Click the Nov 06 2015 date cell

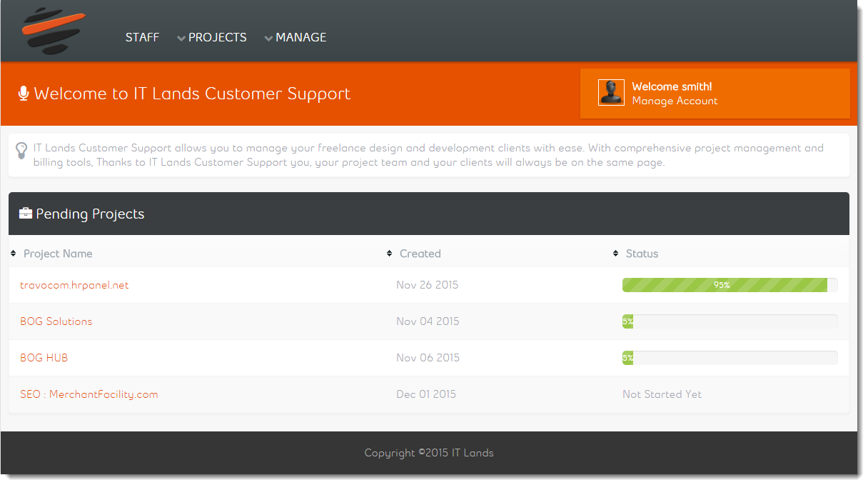[428, 358]
